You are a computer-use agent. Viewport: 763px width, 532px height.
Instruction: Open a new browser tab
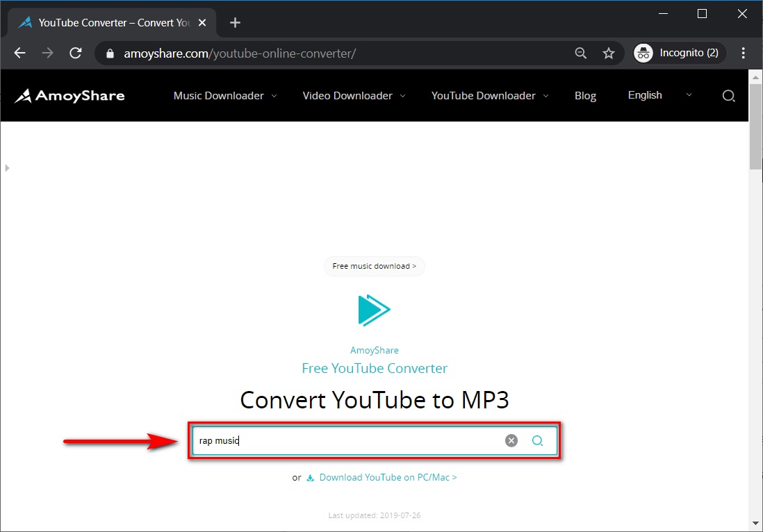pyautogui.click(x=235, y=22)
